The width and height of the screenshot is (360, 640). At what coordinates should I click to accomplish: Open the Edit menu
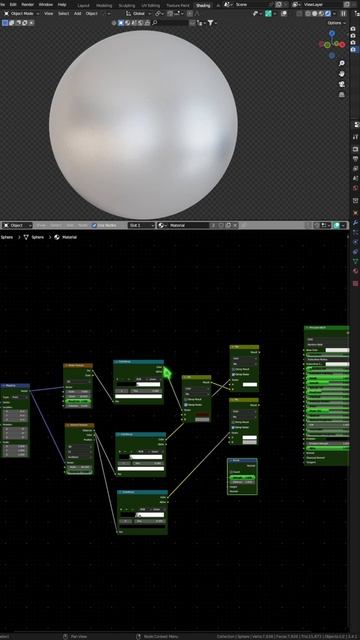13,4
